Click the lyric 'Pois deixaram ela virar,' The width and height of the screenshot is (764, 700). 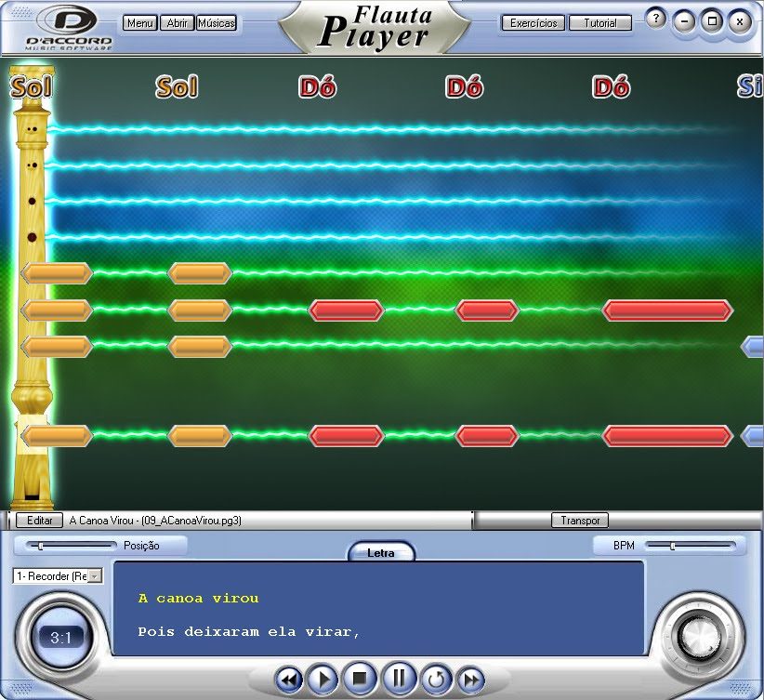[x=249, y=632]
